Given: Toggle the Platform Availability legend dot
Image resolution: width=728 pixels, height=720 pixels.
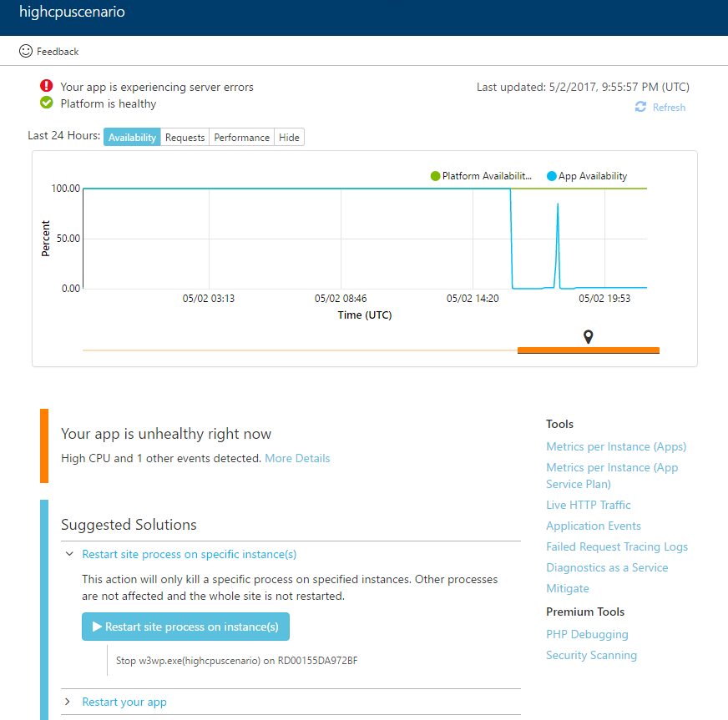Looking at the screenshot, I should coord(435,176).
